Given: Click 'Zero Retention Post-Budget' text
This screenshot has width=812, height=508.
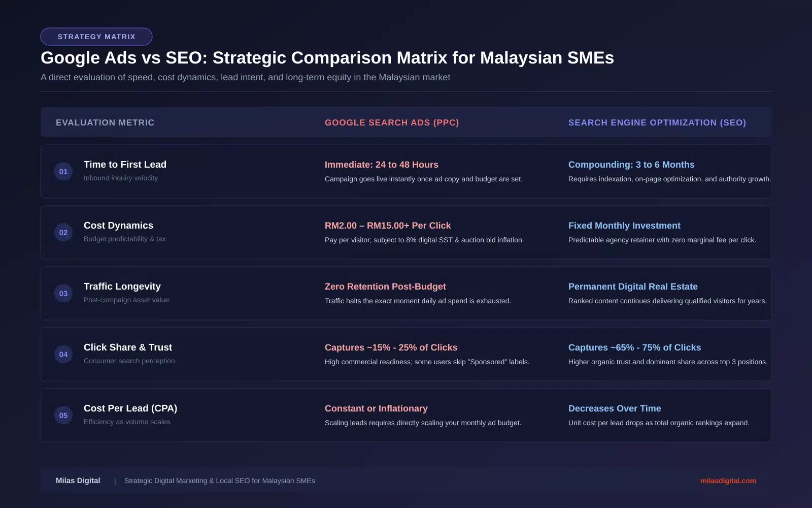Looking at the screenshot, I should click(385, 287).
